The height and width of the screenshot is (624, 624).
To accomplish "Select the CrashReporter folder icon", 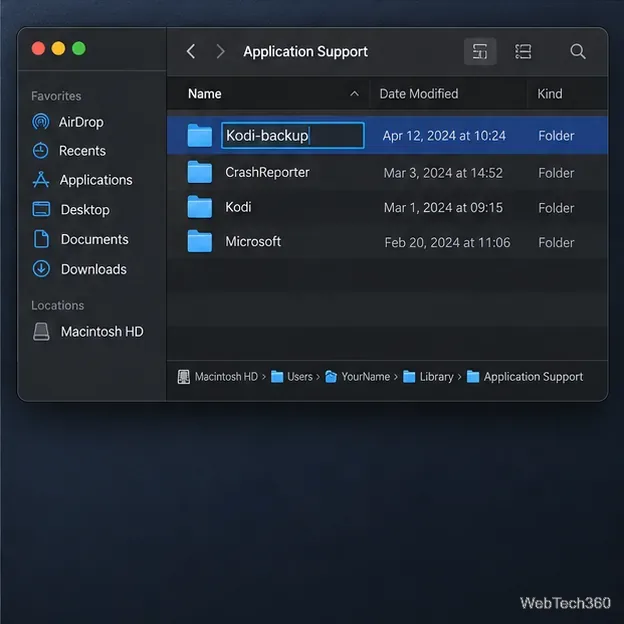I will (x=199, y=172).
